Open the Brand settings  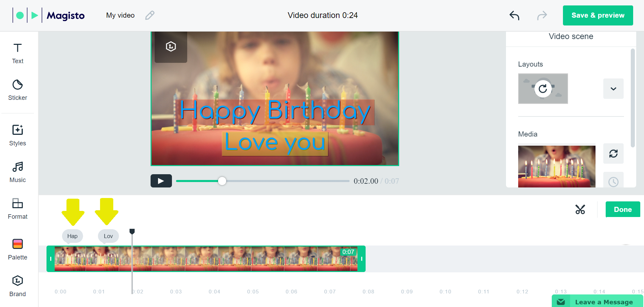pyautogui.click(x=18, y=286)
